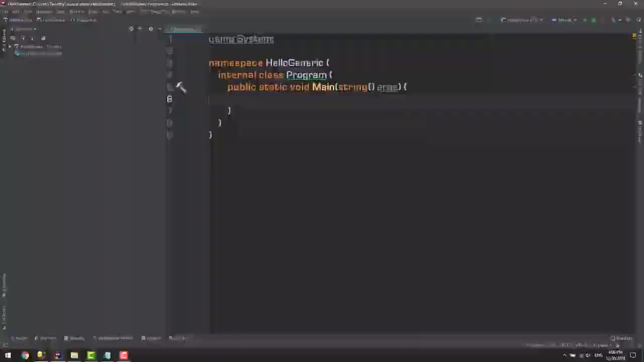Expand the HelloGeneric solution node in Explorer
Image resolution: width=644 pixels, height=362 pixels.
(x=10, y=47)
